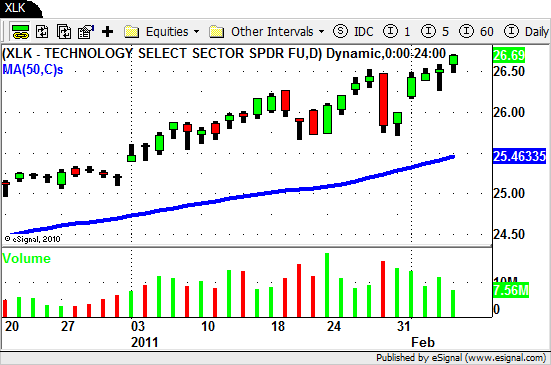Select the XLK window tab
The image size is (551, 365).
coord(19,8)
